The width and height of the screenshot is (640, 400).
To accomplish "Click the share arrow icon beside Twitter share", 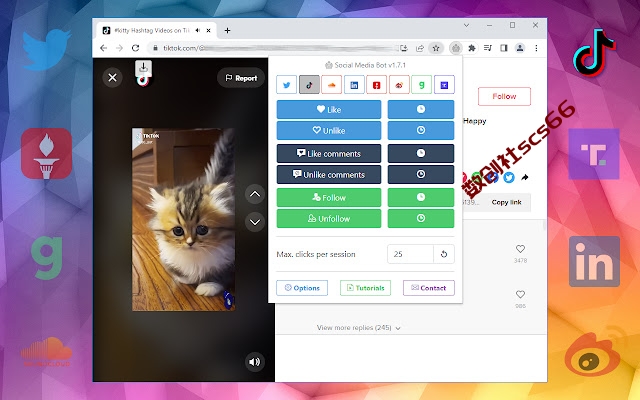I will click(525, 177).
